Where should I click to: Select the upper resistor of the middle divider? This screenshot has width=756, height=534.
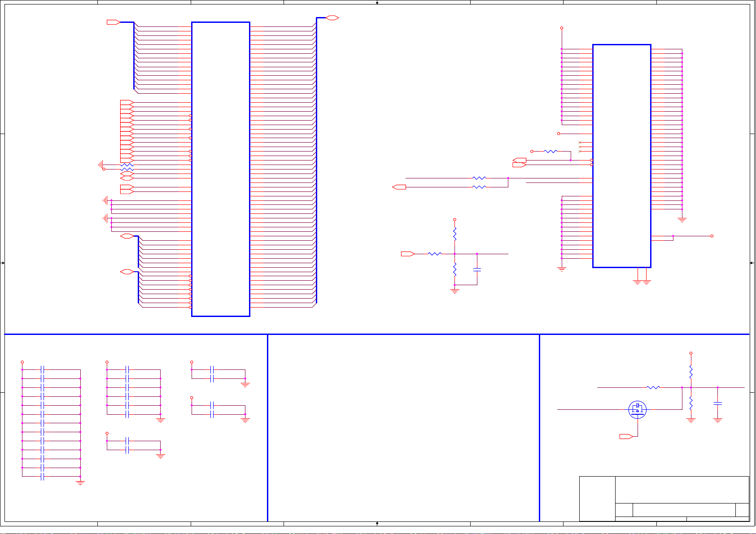454,234
